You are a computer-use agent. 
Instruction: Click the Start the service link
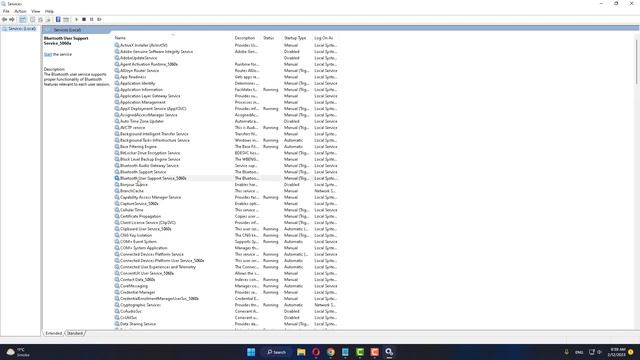point(48,54)
